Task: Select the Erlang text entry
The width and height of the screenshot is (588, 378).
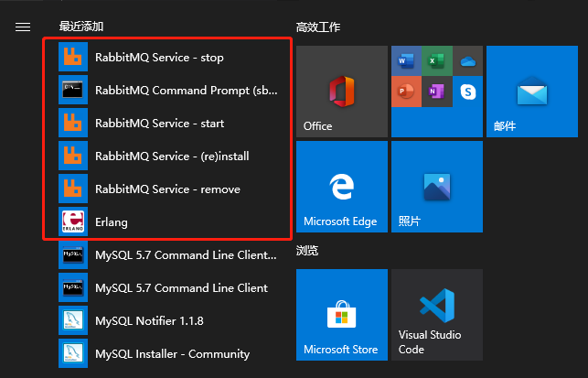Action: pos(112,222)
